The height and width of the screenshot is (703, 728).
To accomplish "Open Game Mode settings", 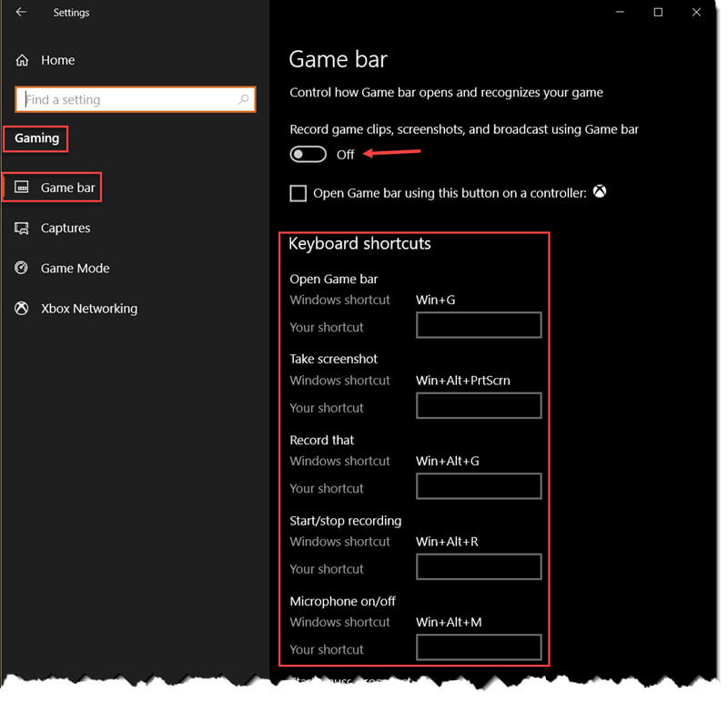I will click(x=76, y=269).
